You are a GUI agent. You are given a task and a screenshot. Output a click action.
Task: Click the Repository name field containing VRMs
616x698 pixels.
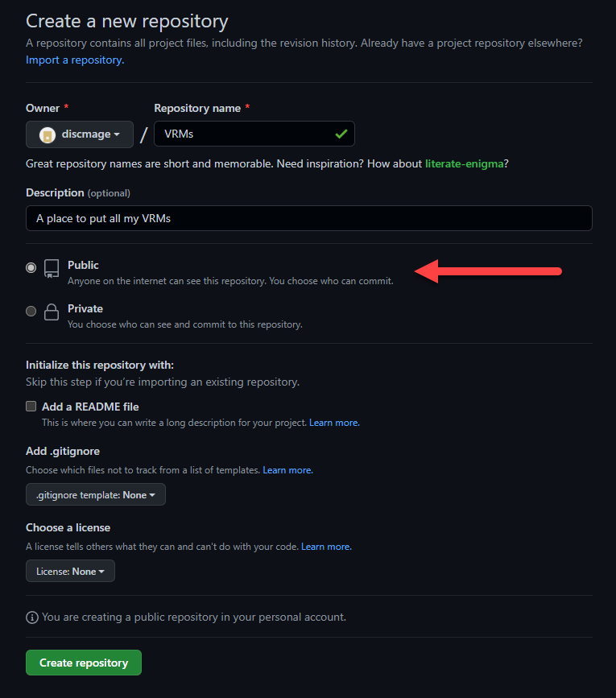[x=254, y=134]
